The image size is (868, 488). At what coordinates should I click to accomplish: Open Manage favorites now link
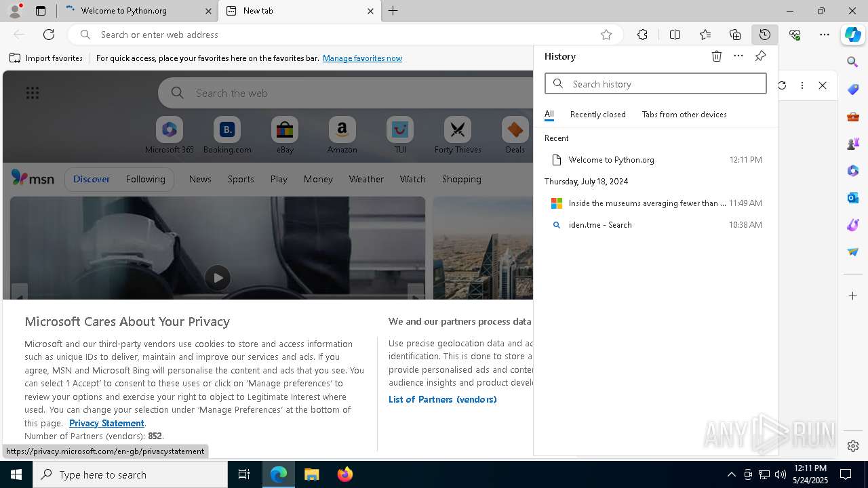(x=362, y=58)
